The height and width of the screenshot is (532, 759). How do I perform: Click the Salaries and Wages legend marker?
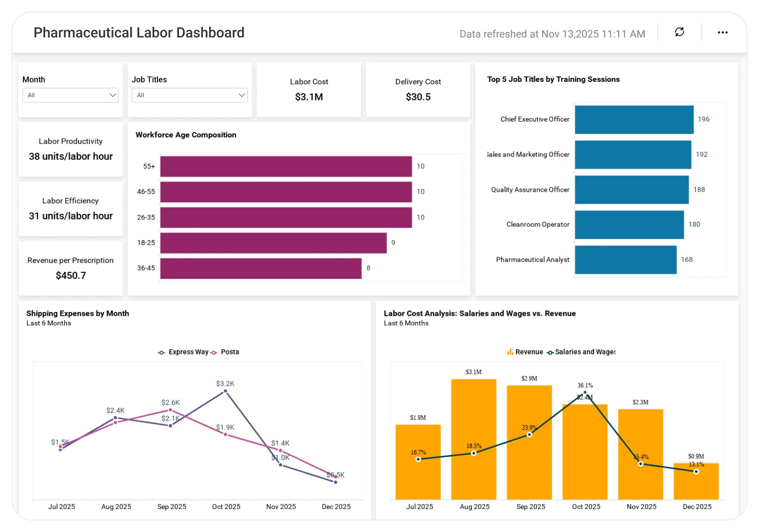(x=550, y=353)
